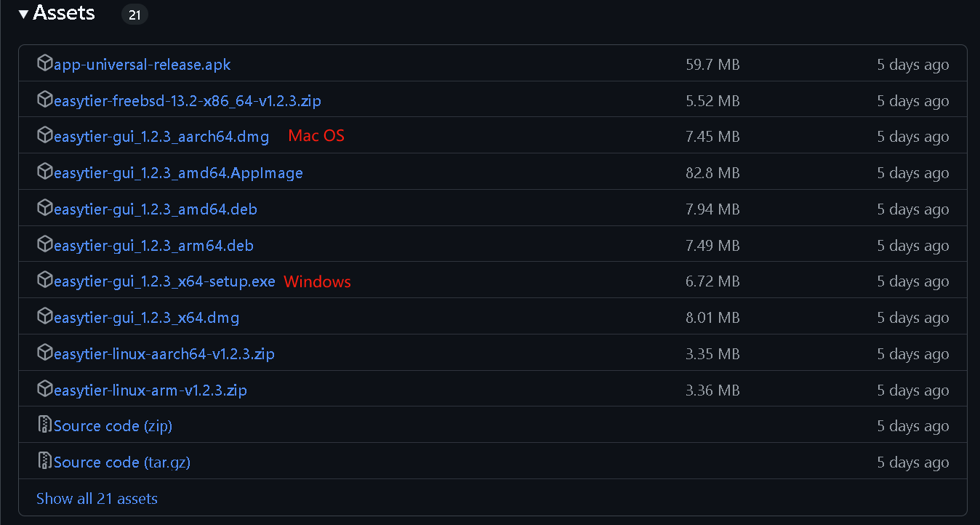Download easytier-gui_1.2.3_amd64.AppImage
The image size is (980, 525).
pos(178,173)
